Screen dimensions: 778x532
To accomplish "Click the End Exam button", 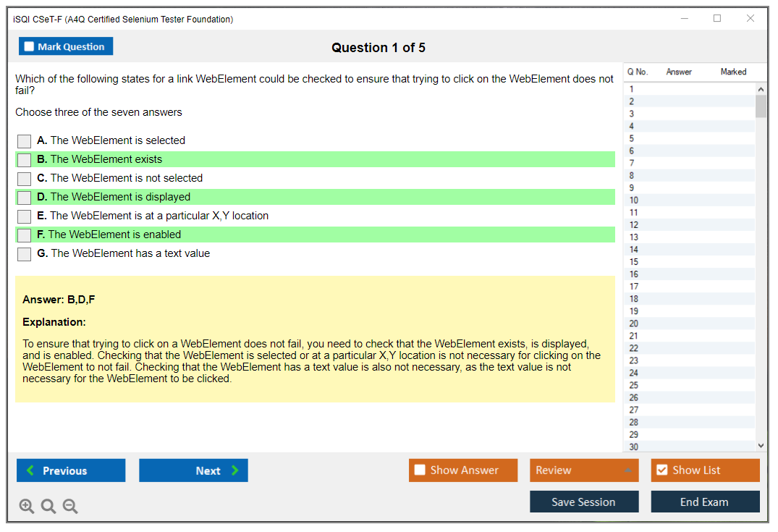I will pos(705,502).
